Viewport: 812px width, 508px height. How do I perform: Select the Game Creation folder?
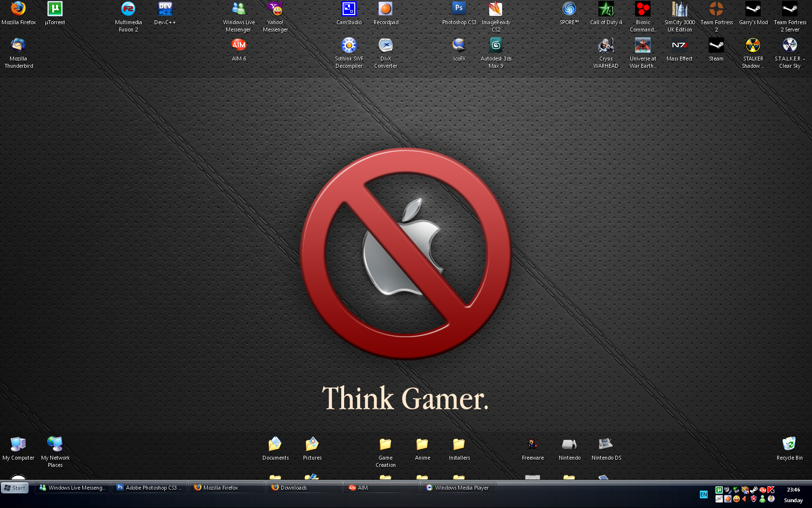point(386,452)
